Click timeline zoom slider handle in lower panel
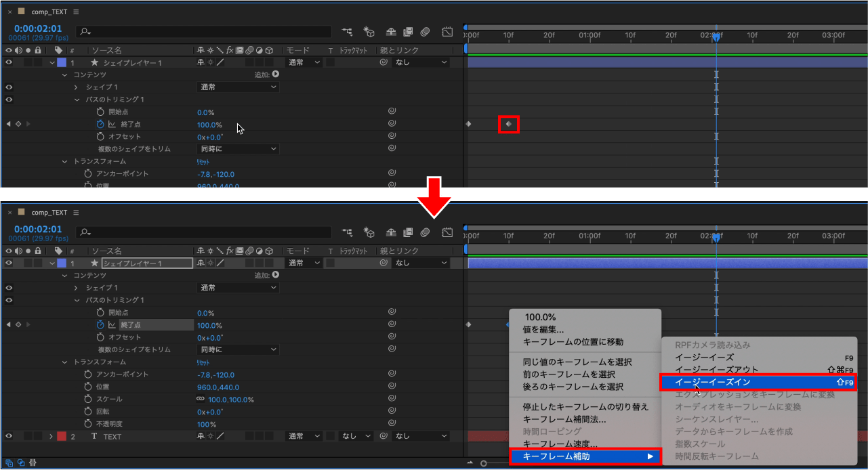Image resolution: width=868 pixels, height=470 pixels. [483, 463]
